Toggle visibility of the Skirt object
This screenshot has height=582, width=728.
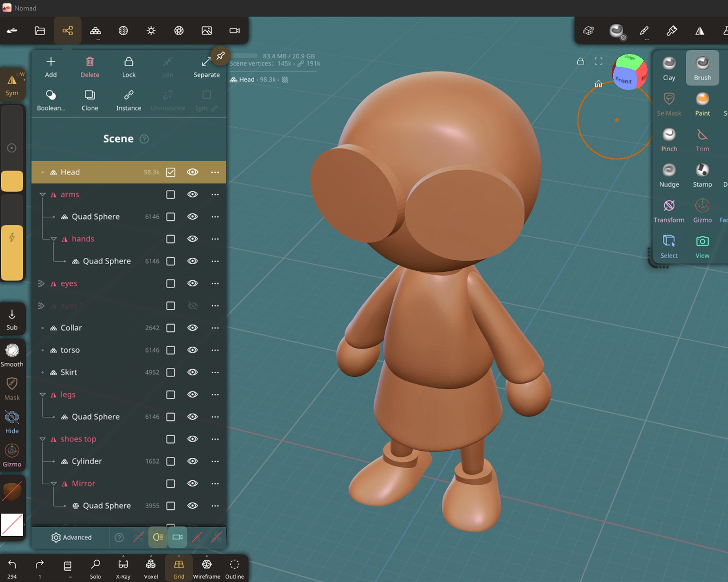(193, 372)
